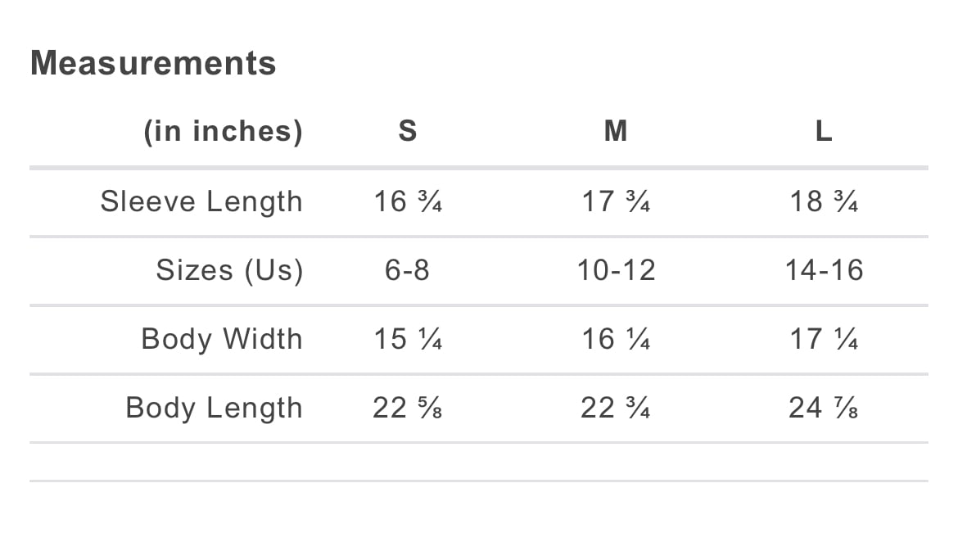Click Body Width value 15 ¼ for S
The image size is (958, 560).
coord(408,339)
